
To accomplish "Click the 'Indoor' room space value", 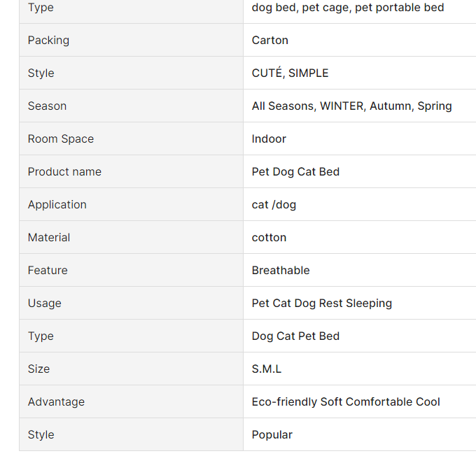I will coord(269,138).
